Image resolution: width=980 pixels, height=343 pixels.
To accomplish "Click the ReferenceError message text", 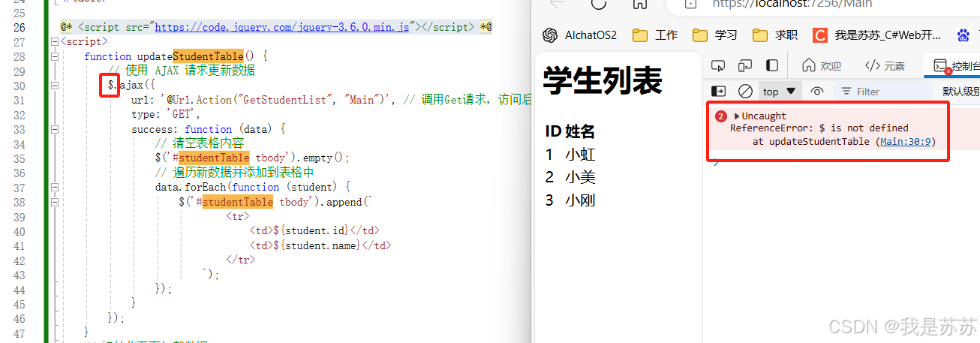I will click(819, 128).
